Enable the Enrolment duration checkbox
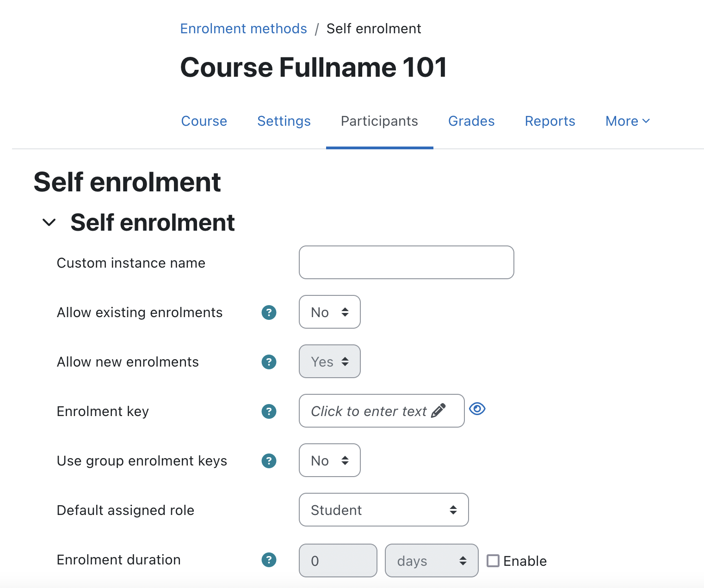Viewport: 704px width, 588px height. point(493,561)
